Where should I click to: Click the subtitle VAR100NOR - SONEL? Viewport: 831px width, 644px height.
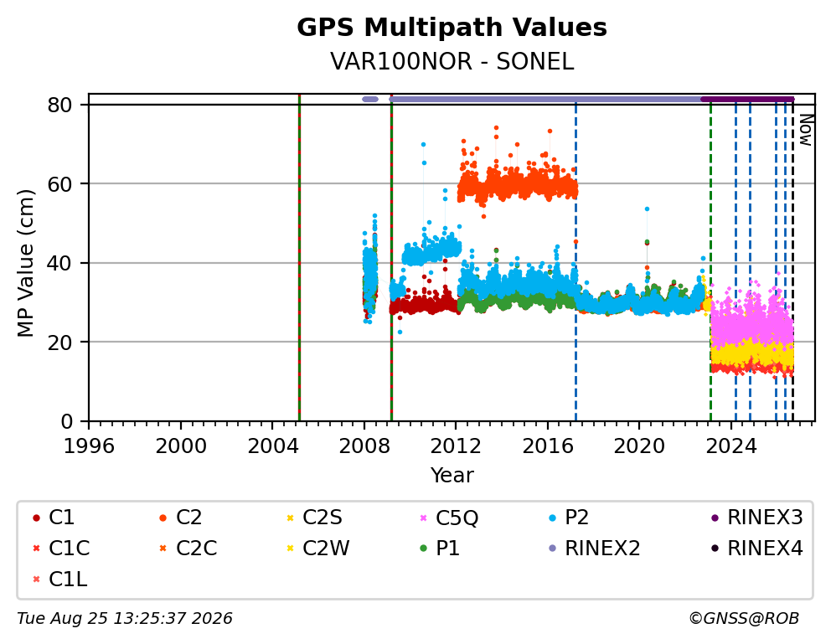point(452,62)
